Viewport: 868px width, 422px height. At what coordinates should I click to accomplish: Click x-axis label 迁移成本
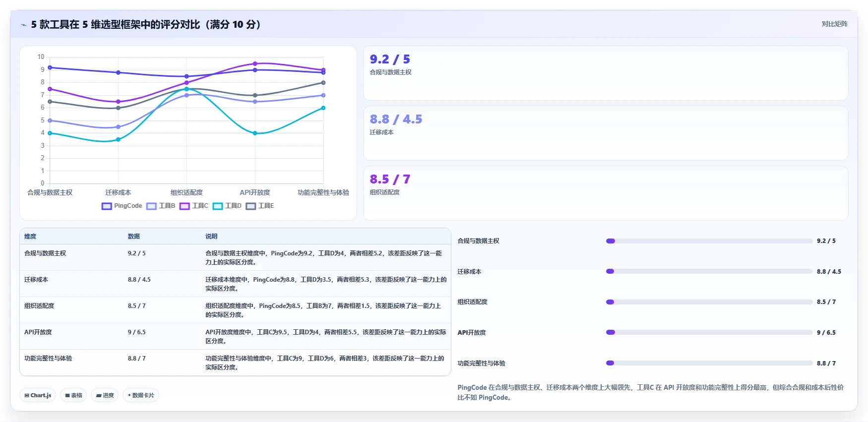tap(118, 192)
